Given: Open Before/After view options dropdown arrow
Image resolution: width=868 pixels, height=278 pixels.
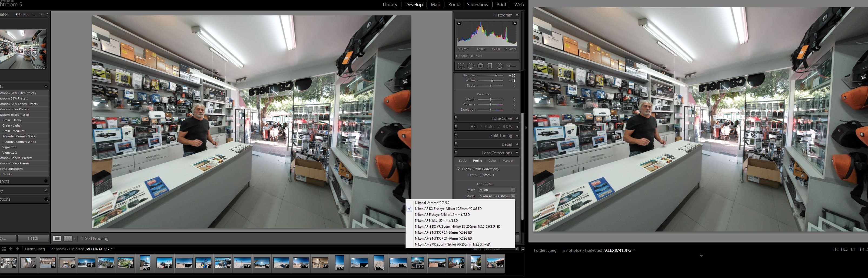Looking at the screenshot, I should click(75, 239).
